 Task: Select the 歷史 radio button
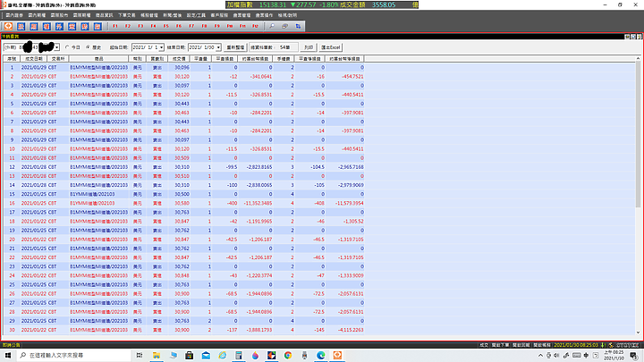pos(88,47)
